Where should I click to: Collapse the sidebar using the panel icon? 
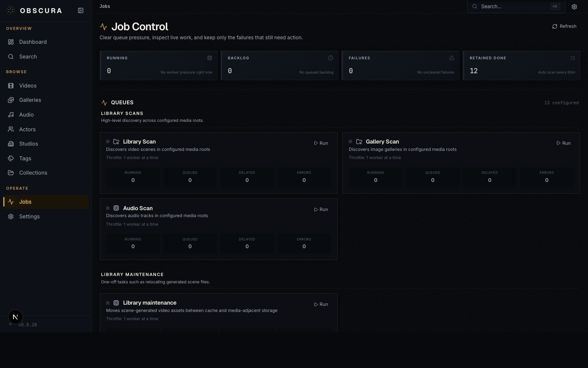click(80, 11)
